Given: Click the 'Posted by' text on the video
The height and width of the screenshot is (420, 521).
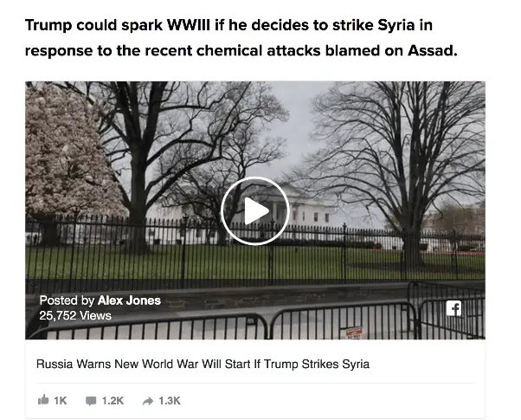Looking at the screenshot, I should 68,300.
